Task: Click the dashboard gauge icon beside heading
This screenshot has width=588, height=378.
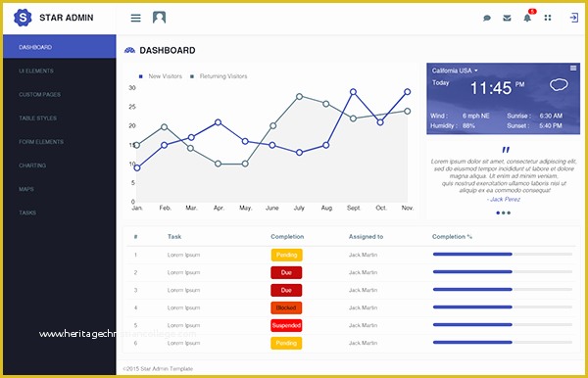Action: 129,50
